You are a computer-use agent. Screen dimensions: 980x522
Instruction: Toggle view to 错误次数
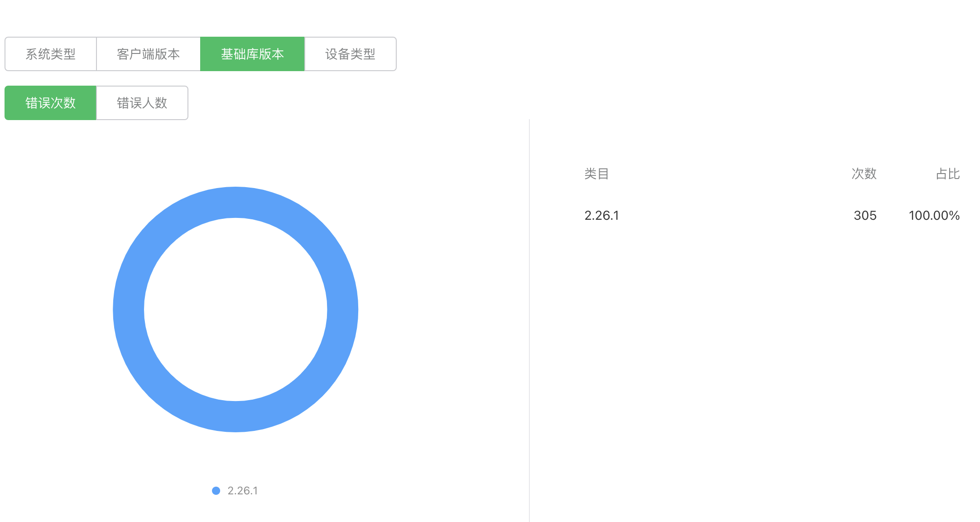pyautogui.click(x=51, y=103)
